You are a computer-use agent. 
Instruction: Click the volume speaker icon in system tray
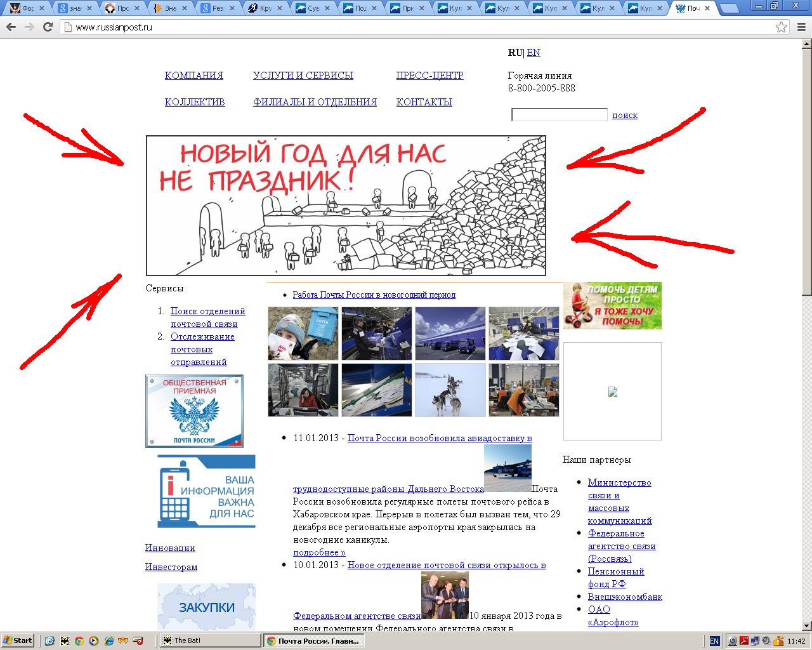click(x=766, y=640)
